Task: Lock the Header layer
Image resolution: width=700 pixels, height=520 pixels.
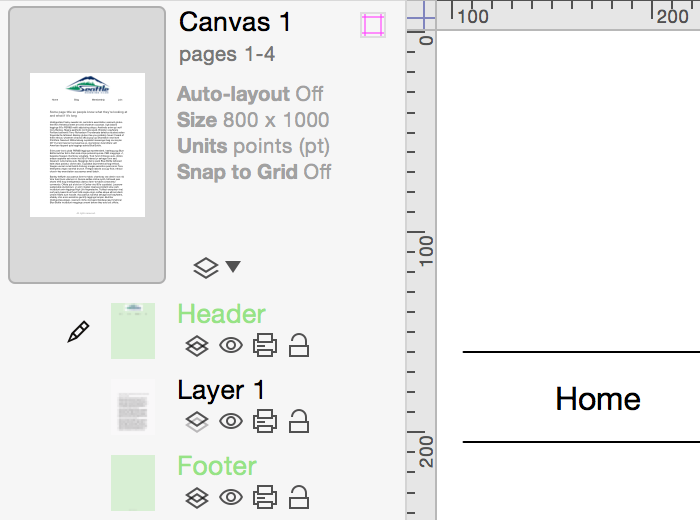Action: [x=299, y=345]
